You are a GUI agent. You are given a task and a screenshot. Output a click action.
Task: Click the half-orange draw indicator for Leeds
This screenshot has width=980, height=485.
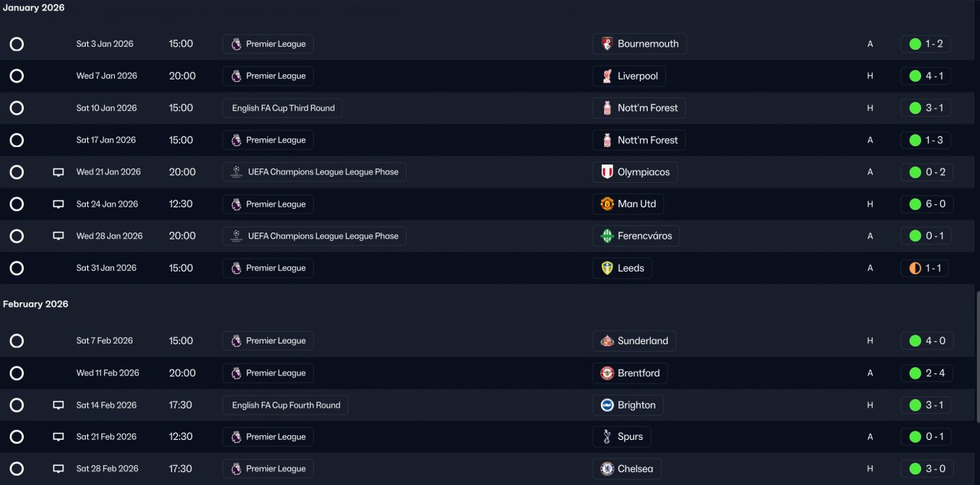point(915,269)
